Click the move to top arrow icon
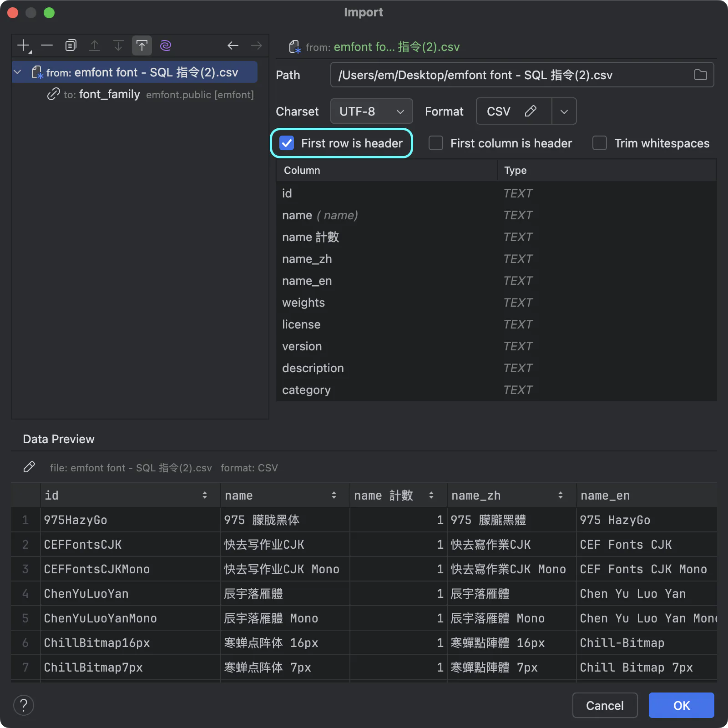 [x=142, y=45]
